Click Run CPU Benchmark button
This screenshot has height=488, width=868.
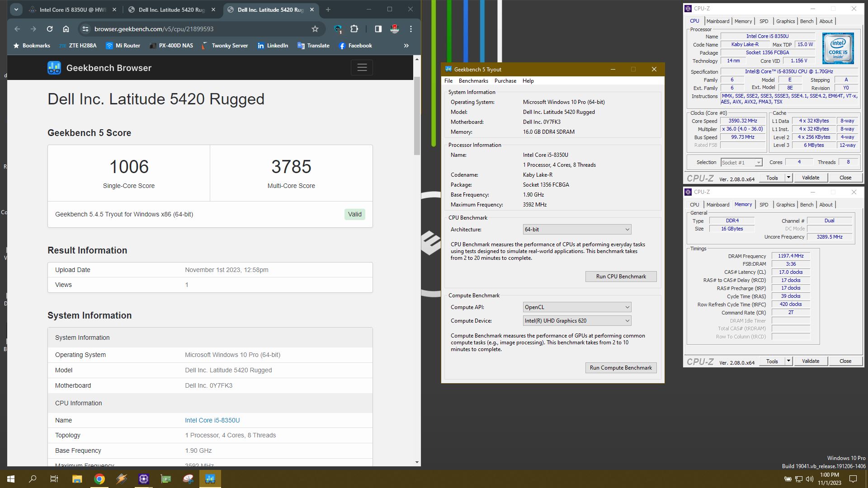click(621, 277)
